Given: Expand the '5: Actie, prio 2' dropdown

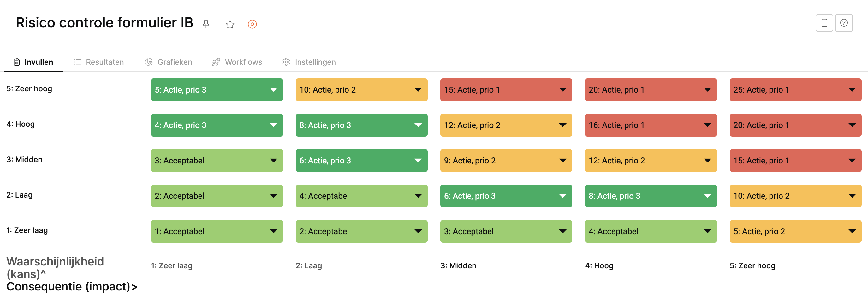Looking at the screenshot, I should (x=795, y=231).
